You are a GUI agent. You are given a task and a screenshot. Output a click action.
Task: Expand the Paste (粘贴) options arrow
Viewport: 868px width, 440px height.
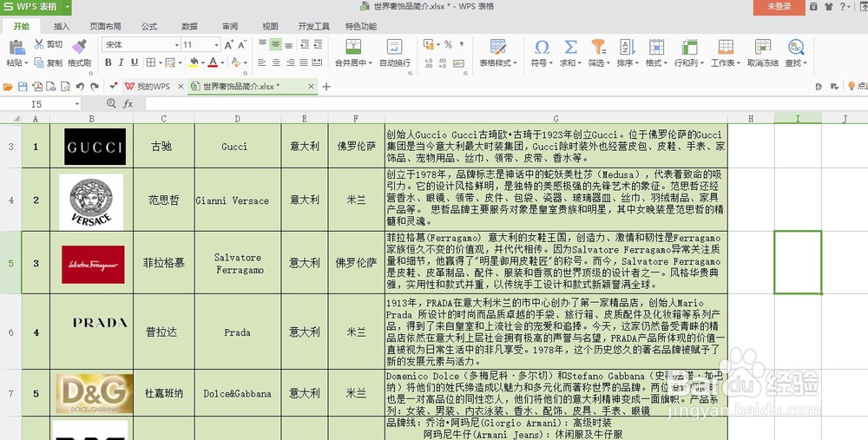click(26, 63)
